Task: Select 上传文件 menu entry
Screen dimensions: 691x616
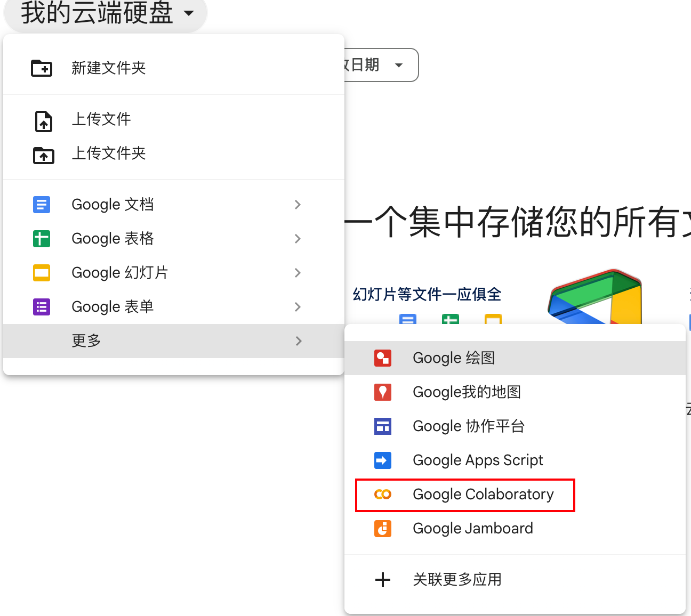Action: pos(174,119)
